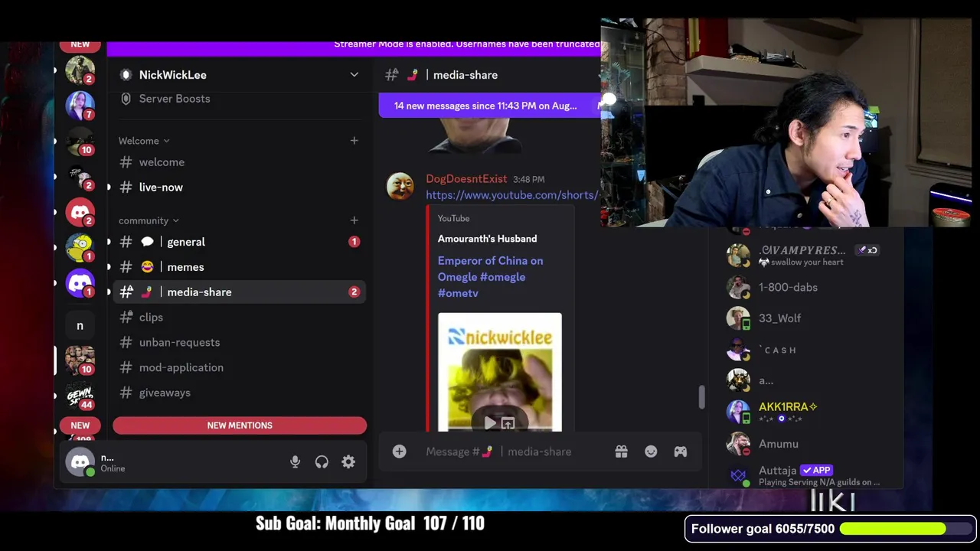Open the 'n' letter server icon
The width and height of the screenshot is (980, 551).
point(80,326)
